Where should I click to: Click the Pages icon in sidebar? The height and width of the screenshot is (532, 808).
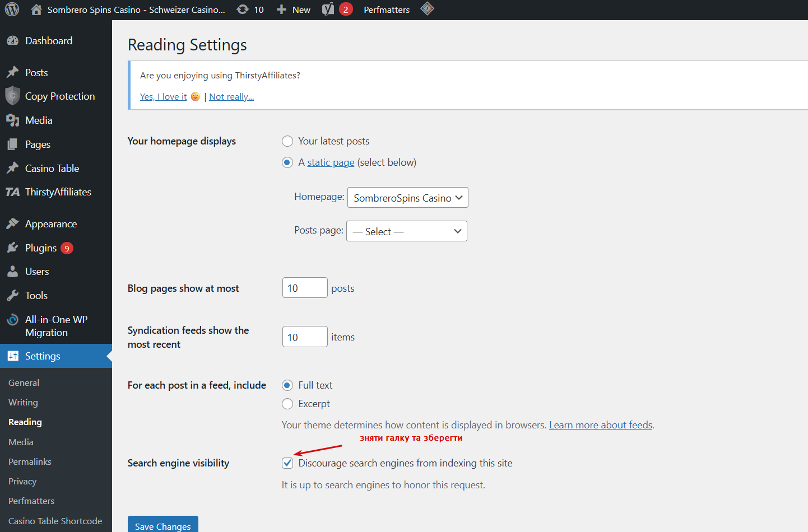(x=12, y=144)
